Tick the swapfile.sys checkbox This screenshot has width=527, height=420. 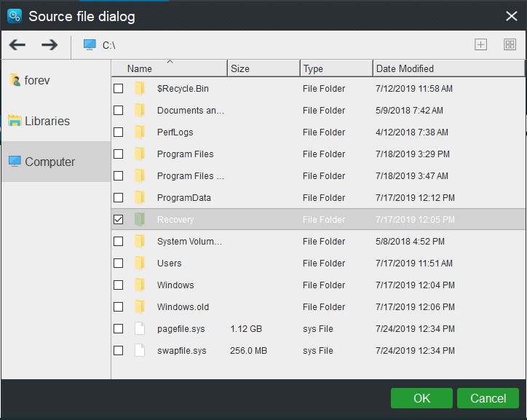(119, 351)
